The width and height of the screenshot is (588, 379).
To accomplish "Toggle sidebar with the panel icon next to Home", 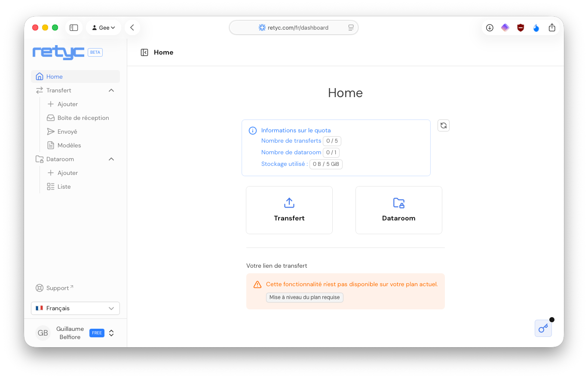I will click(x=144, y=52).
